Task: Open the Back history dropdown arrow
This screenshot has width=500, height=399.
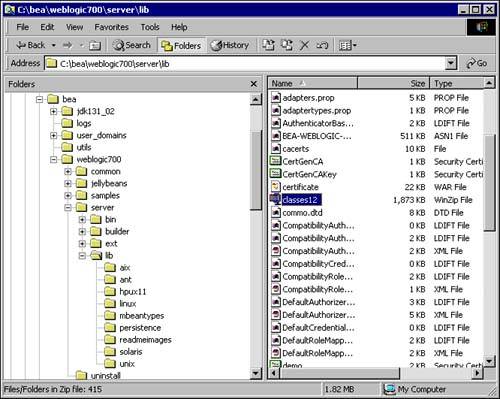Action: click(54, 45)
